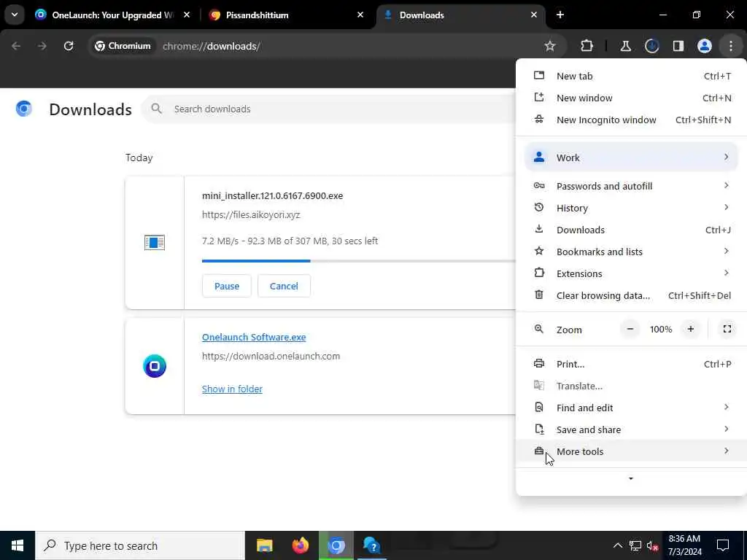The width and height of the screenshot is (747, 560).
Task: Click the three-dot menu button
Action: coord(730,46)
